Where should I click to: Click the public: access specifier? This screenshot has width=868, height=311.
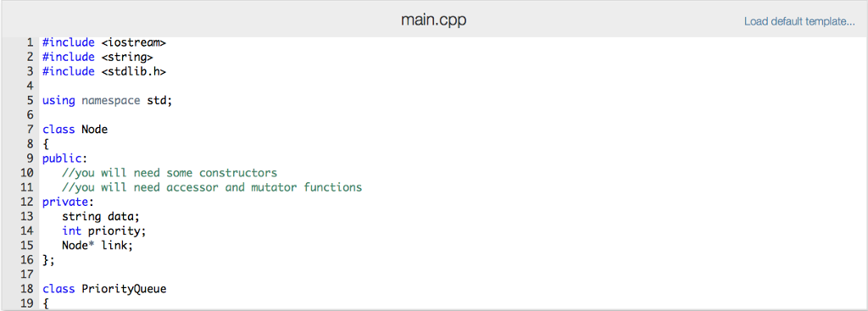64,158
